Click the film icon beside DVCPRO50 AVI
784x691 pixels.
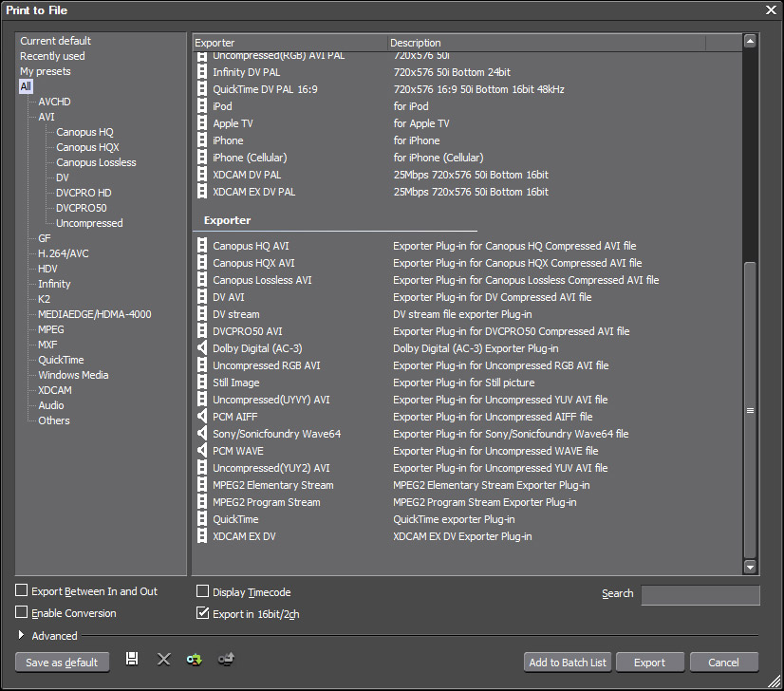click(202, 331)
